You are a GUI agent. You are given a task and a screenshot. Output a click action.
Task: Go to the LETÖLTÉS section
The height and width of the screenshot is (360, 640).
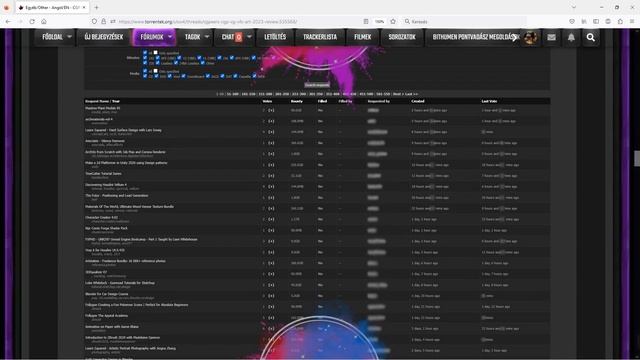click(x=275, y=37)
